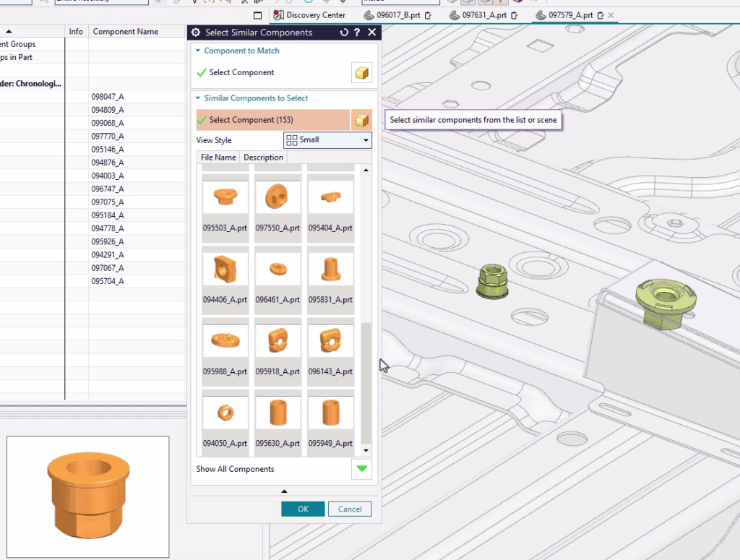Click the green Show All Components arrow
740x560 pixels.
(x=361, y=469)
